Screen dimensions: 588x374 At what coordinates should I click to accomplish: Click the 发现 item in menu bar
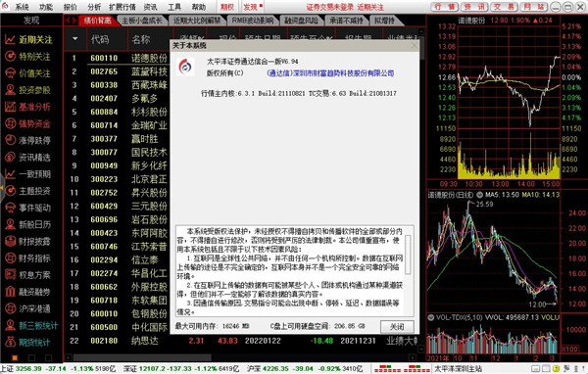[252, 7]
